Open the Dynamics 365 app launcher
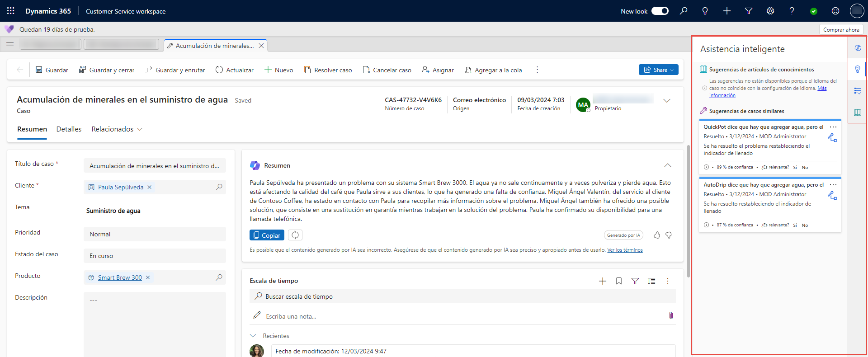This screenshot has height=357, width=868. pos(11,11)
